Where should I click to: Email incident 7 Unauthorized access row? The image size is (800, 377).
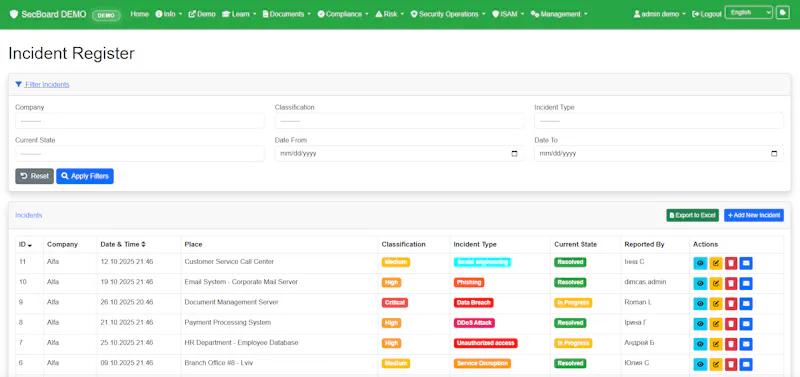click(x=746, y=344)
